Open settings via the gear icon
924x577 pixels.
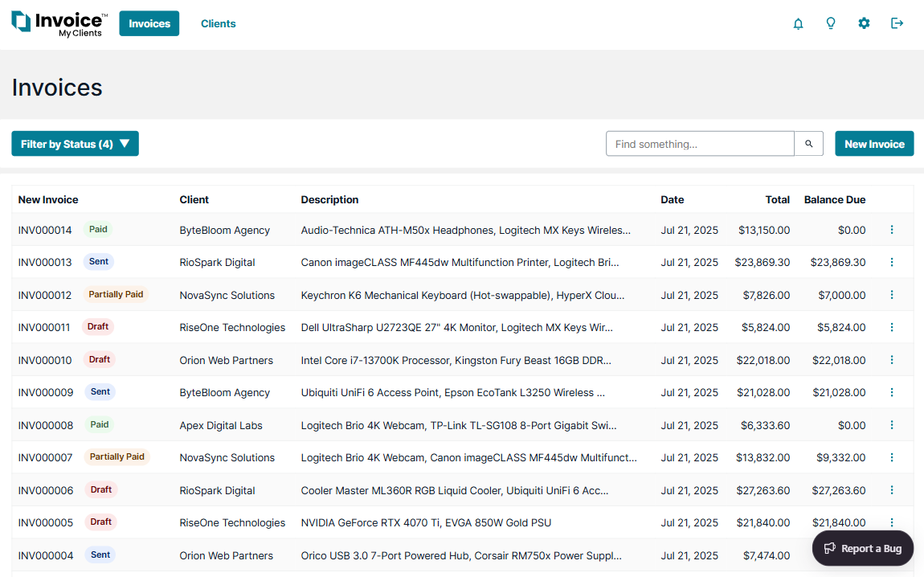click(864, 23)
